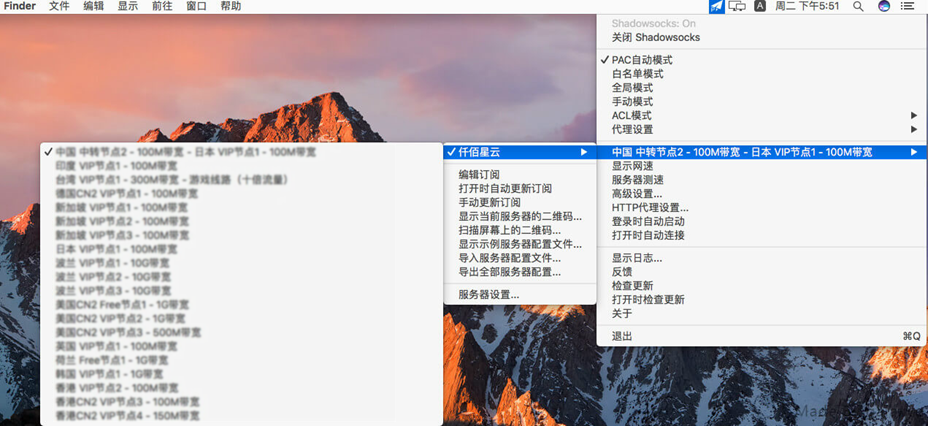Screen dimensions: 928x426
Task: Click the input method 'A' icon
Action: tap(760, 6)
